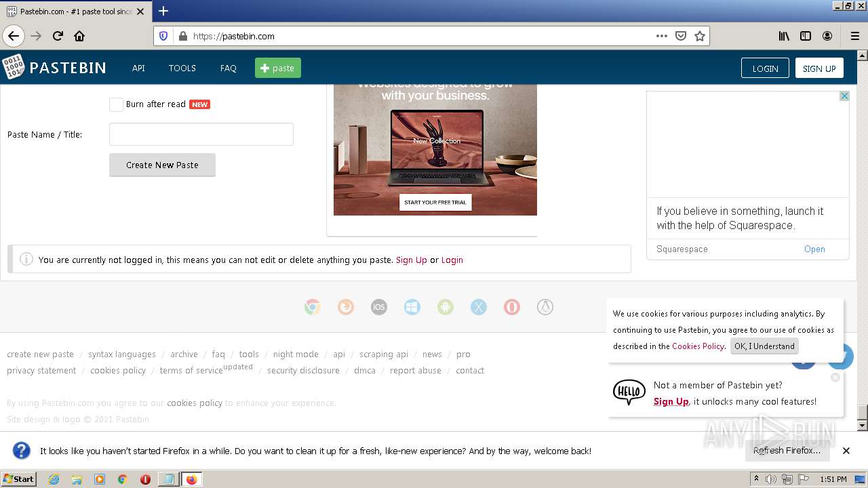Open syntax languages footer link
The image size is (868, 488).
pos(122,354)
